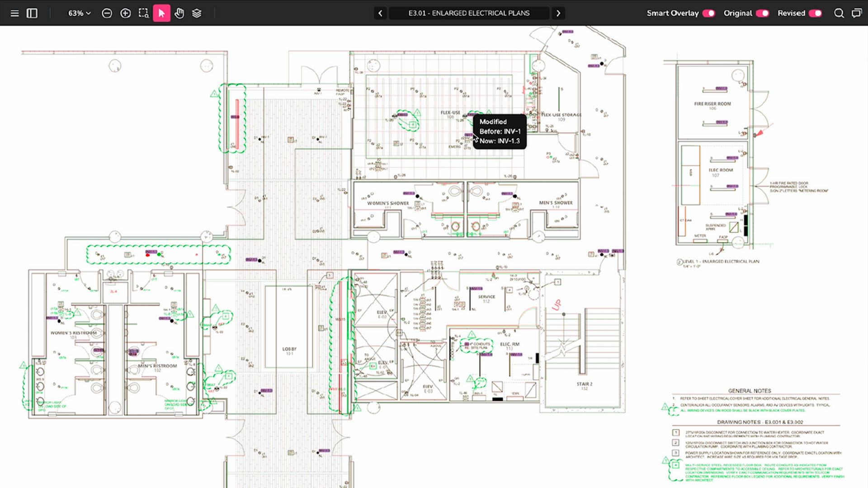Open the search magnifier icon

(839, 13)
